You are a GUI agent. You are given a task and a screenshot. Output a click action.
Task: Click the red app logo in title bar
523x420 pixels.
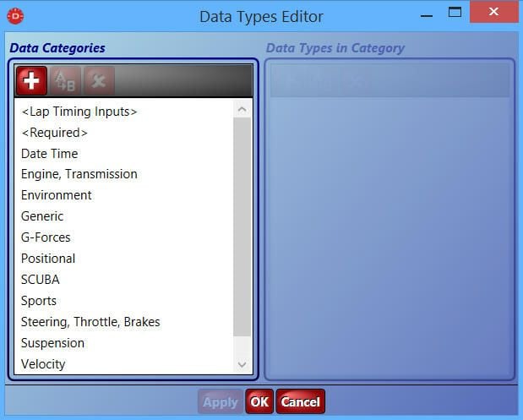point(15,16)
